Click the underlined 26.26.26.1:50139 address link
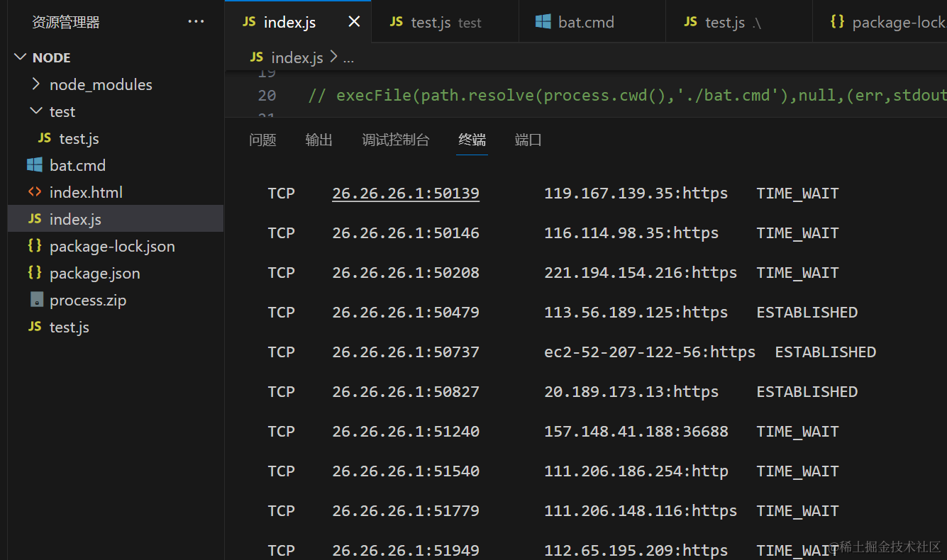The image size is (947, 560). [x=406, y=194]
